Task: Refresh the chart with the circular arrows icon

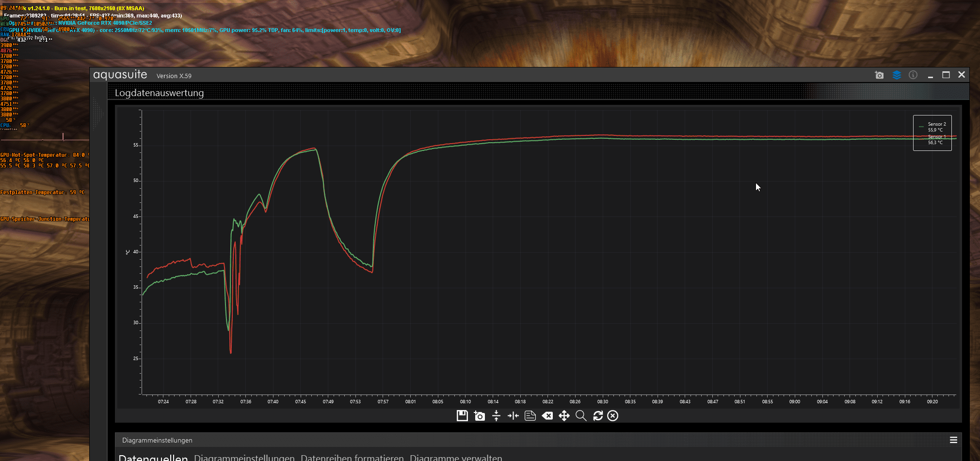Action: pos(598,416)
